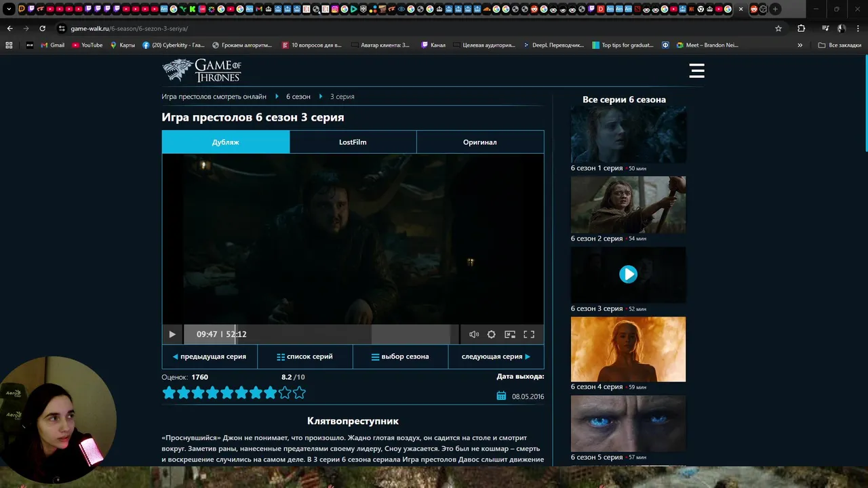Open the media control icon in toolbar
The width and height of the screenshot is (868, 488).
point(825,28)
